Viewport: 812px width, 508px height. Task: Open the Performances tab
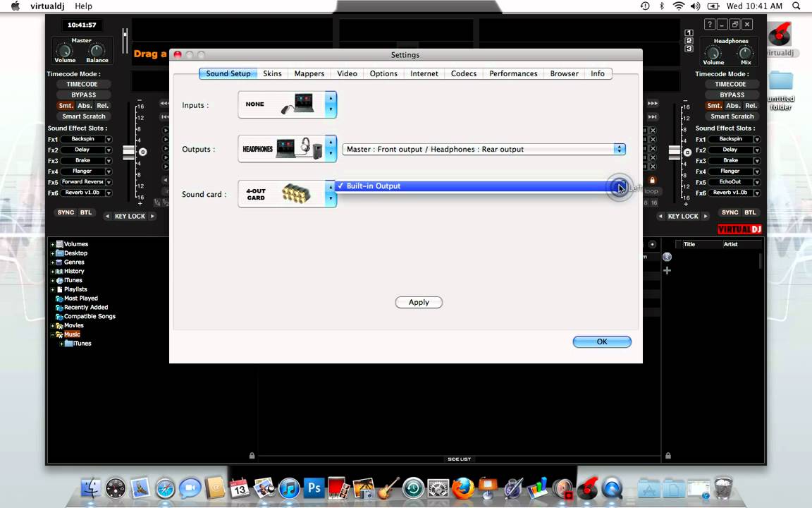tap(513, 73)
